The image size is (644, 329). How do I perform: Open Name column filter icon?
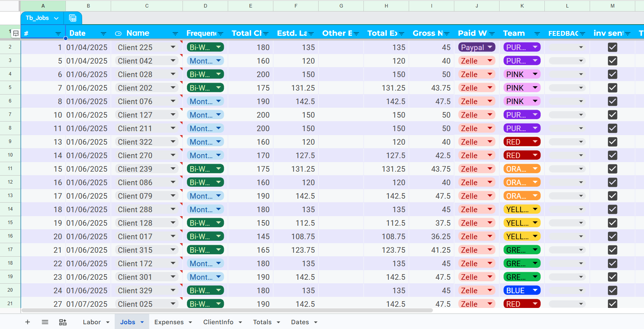point(175,33)
